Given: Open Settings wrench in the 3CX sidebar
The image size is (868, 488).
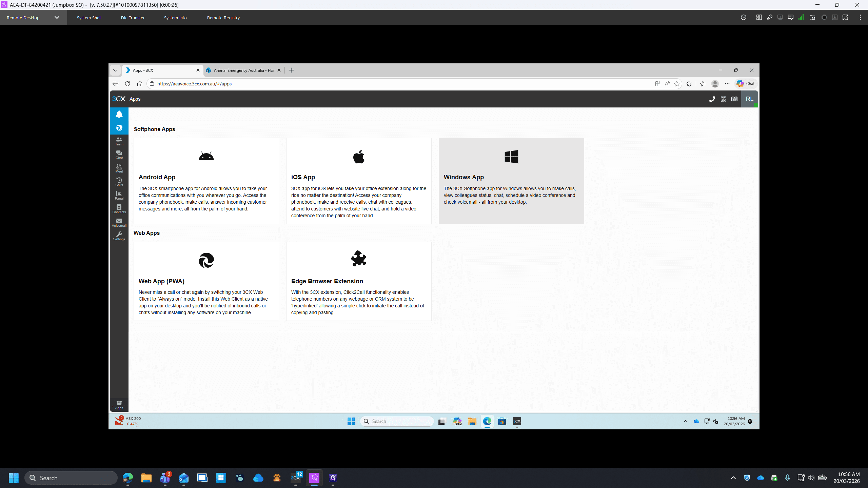Looking at the screenshot, I should (x=119, y=236).
